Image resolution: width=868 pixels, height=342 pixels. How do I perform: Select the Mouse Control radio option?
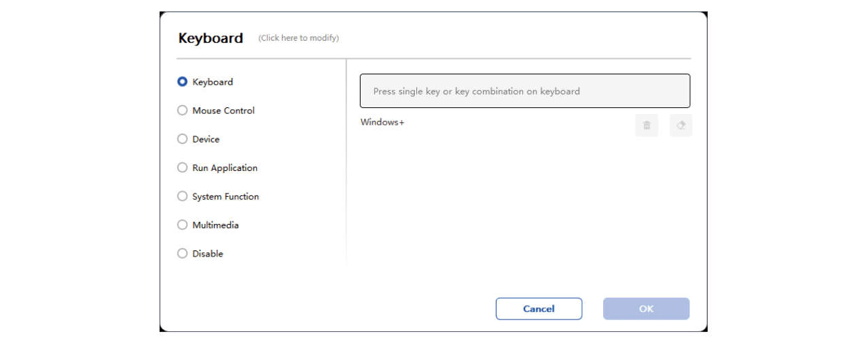click(182, 110)
